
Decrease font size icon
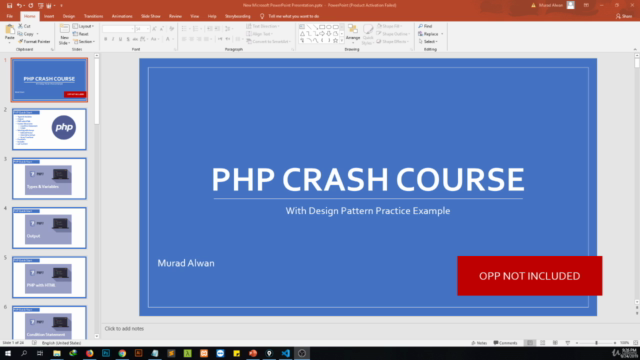(162, 29)
